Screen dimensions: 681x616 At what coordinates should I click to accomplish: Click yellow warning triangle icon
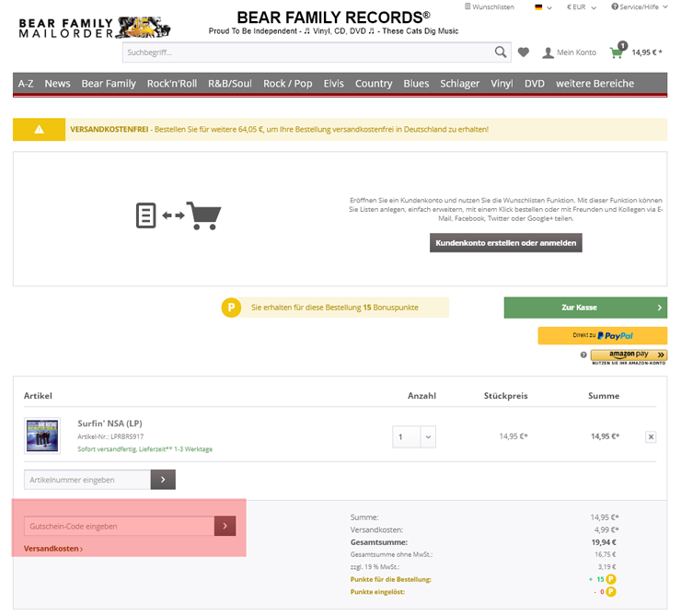pyautogui.click(x=39, y=130)
